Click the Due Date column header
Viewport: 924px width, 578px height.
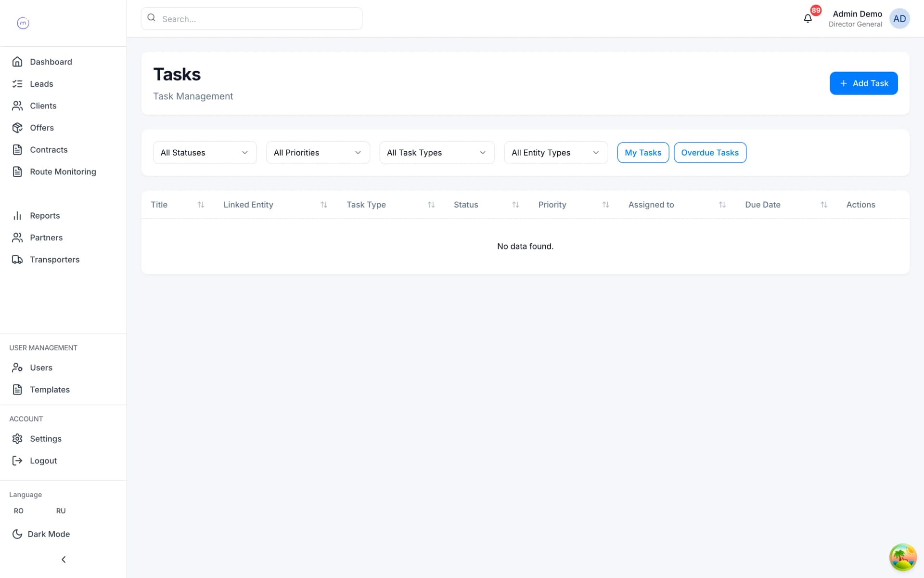[763, 205]
